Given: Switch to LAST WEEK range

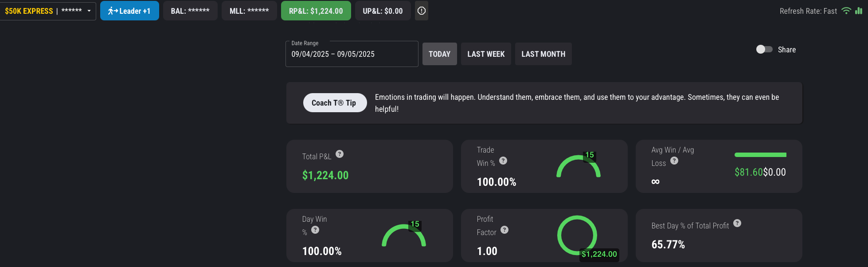Looking at the screenshot, I should pyautogui.click(x=486, y=54).
